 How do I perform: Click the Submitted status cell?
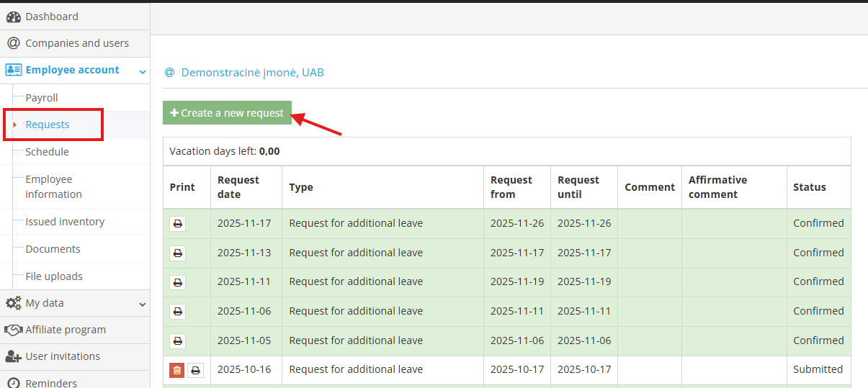(818, 369)
